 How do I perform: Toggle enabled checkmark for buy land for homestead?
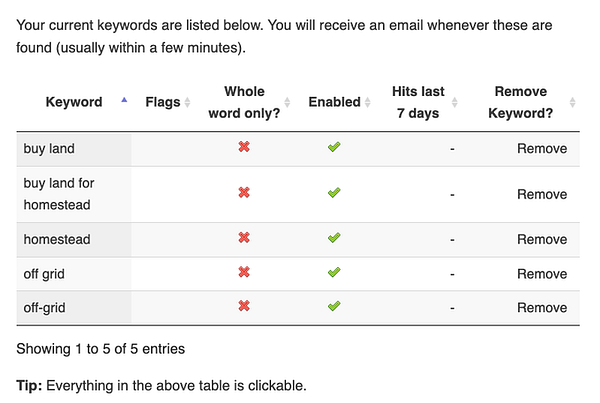tap(334, 192)
